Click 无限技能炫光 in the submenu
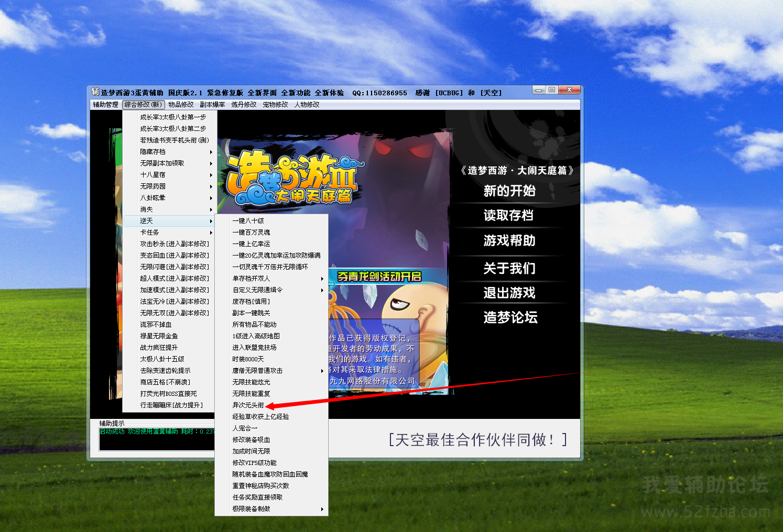Screen dimensions: 783x532 271,382
